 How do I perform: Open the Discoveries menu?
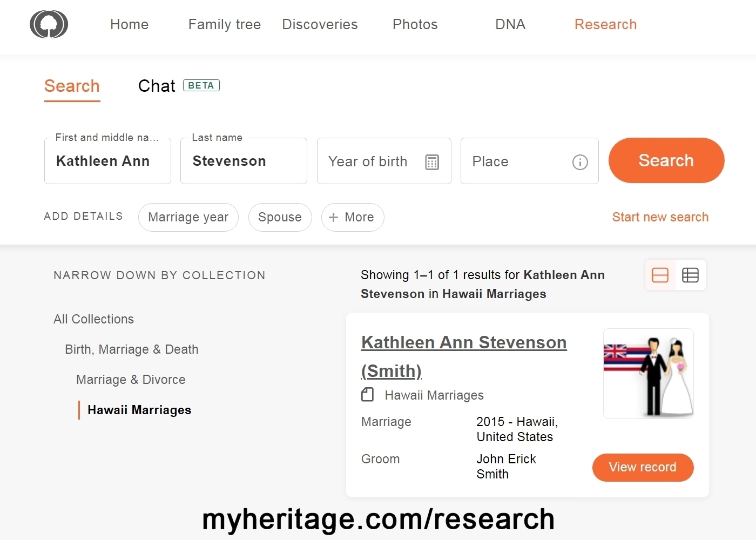pyautogui.click(x=320, y=24)
